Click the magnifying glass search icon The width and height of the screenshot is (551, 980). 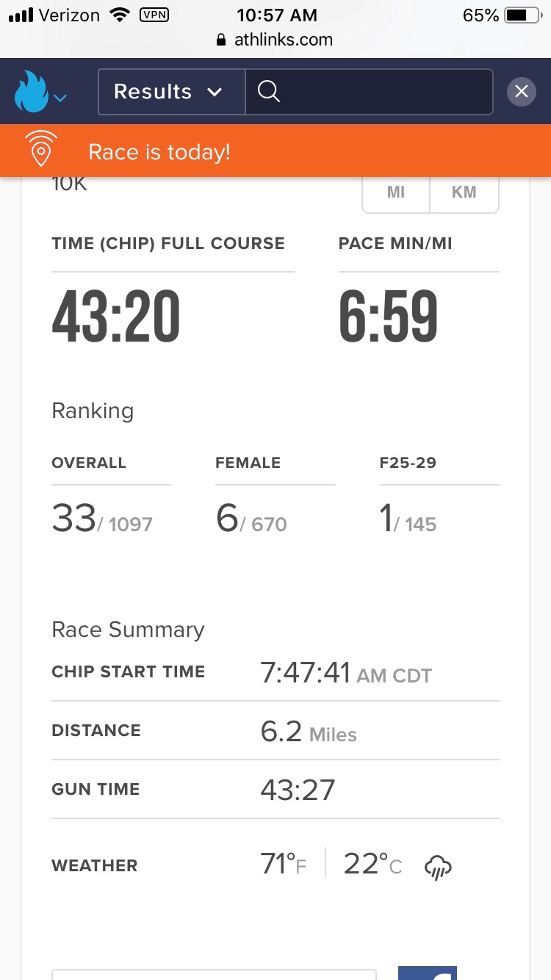269,92
